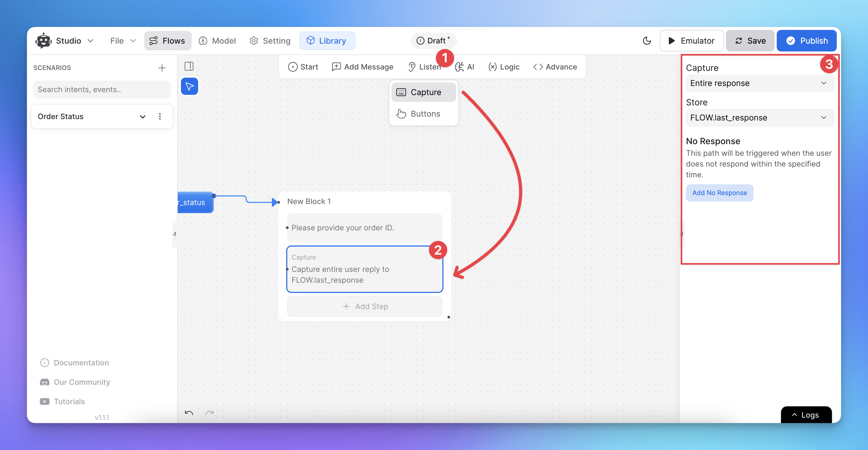The width and height of the screenshot is (868, 450).
Task: Switch to the Model tab
Action: [x=217, y=41]
